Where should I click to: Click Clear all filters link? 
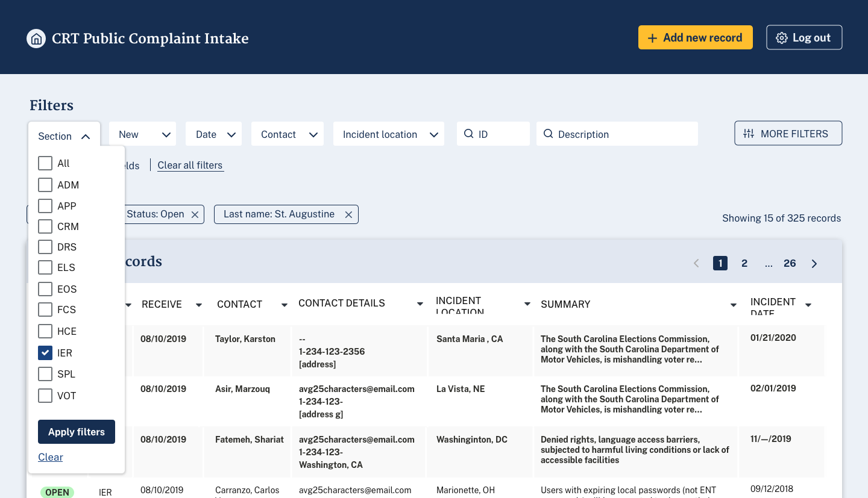pos(190,165)
